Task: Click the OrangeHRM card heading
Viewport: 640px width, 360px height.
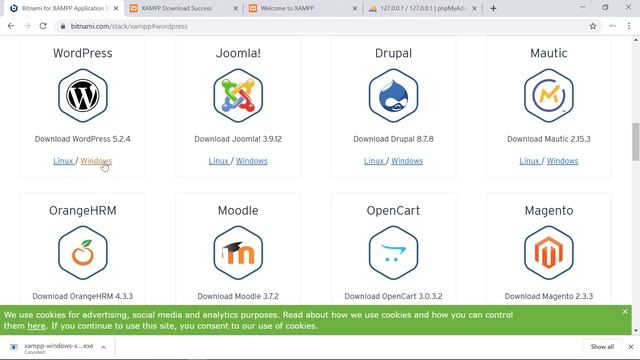Action: (x=82, y=210)
